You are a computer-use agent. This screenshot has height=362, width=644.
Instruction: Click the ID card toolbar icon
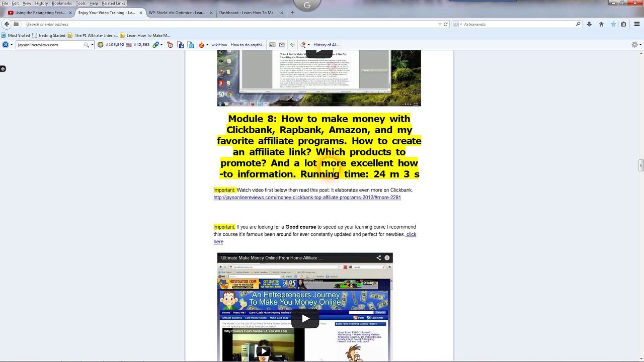tap(272, 45)
